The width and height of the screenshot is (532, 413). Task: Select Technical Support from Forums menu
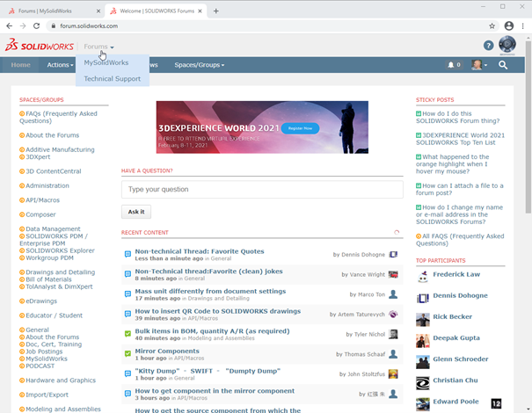point(113,79)
